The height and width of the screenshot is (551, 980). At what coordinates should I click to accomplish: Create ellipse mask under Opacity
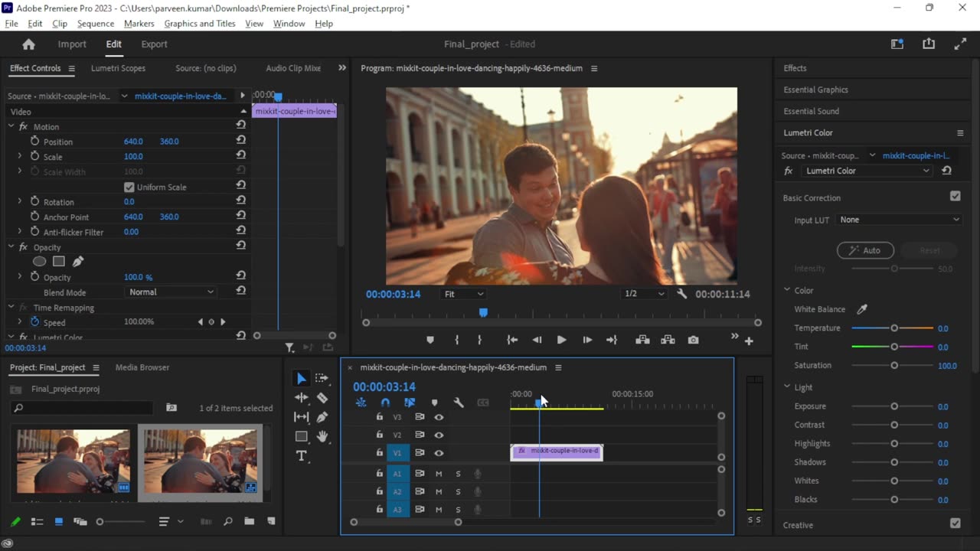(39, 262)
